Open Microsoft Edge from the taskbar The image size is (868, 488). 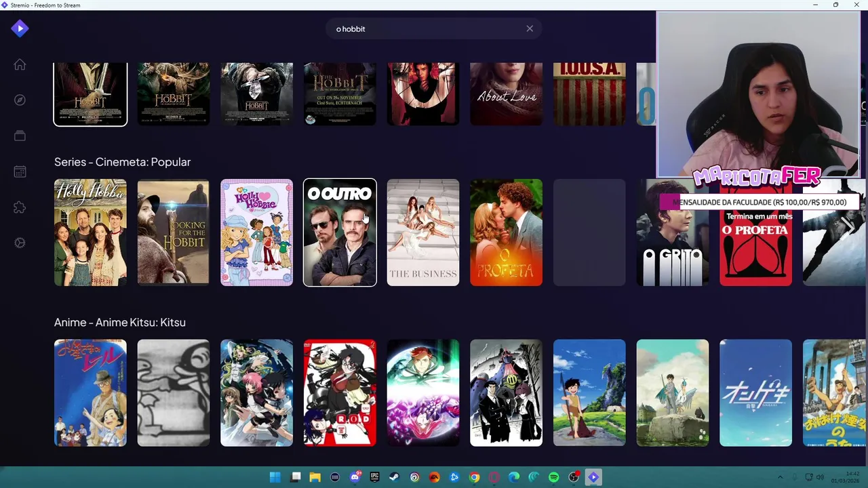click(x=514, y=477)
